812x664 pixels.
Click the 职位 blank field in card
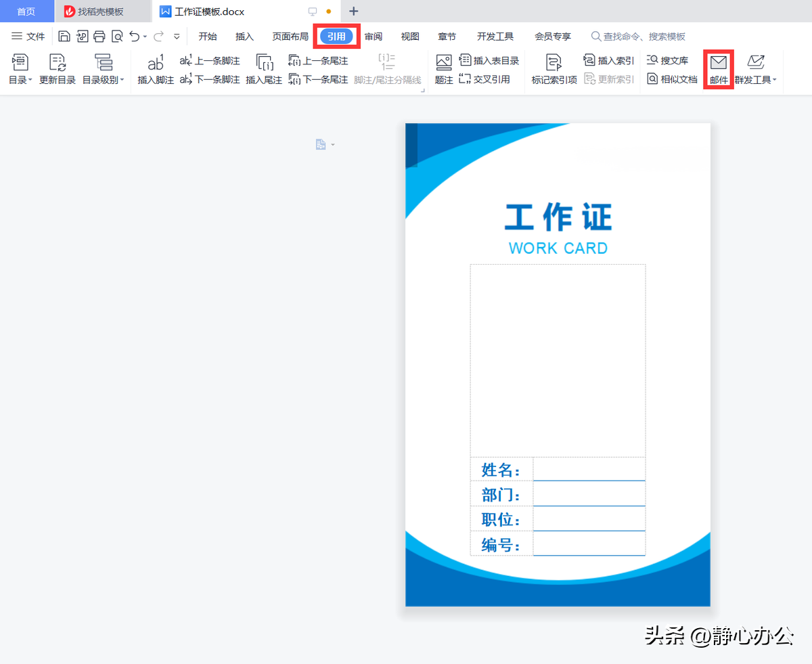tap(589, 519)
